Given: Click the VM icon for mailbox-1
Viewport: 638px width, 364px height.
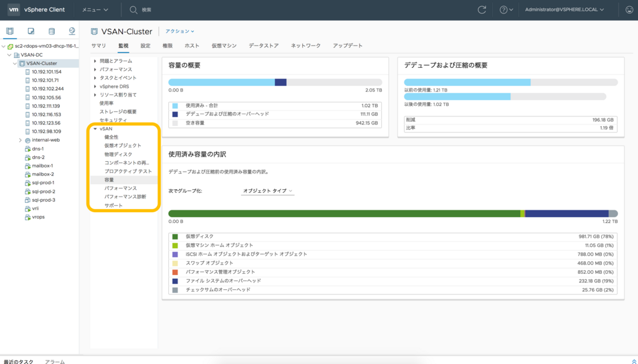Looking at the screenshot, I should tap(27, 166).
